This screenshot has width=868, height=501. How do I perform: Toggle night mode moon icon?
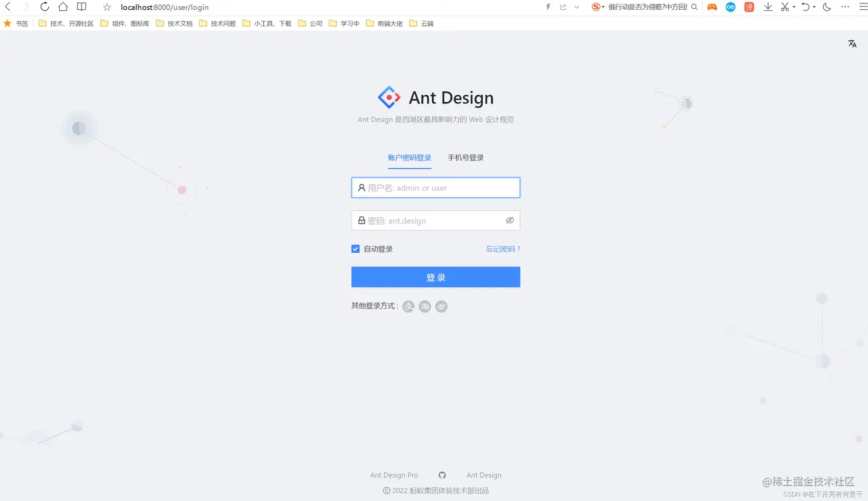coord(827,7)
